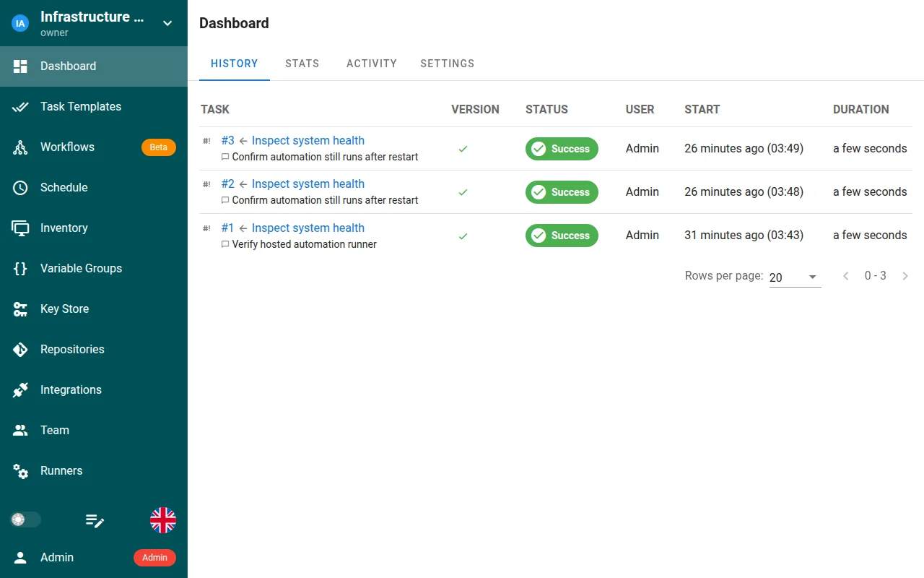
Task: Open task #1 link
Action: [227, 228]
